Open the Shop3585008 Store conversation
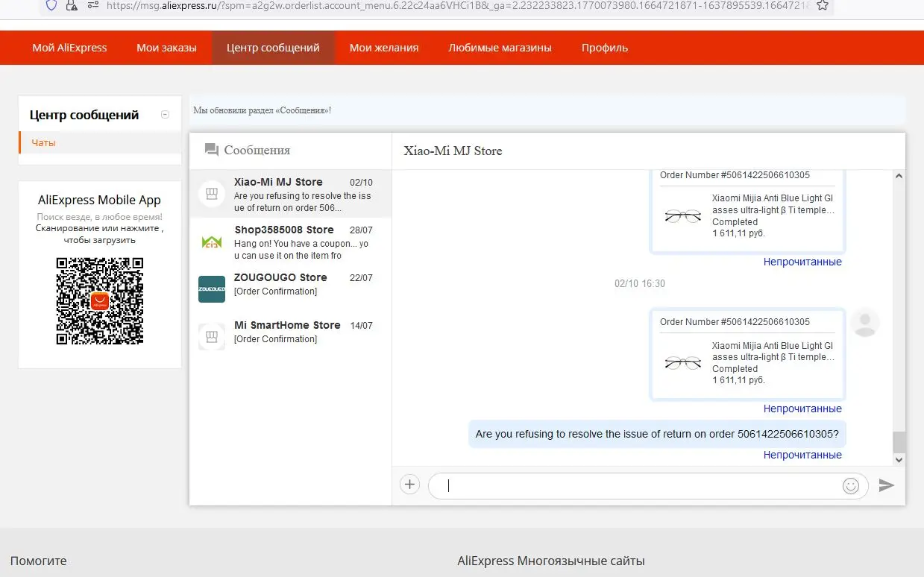Image resolution: width=924 pixels, height=577 pixels. tap(290, 242)
